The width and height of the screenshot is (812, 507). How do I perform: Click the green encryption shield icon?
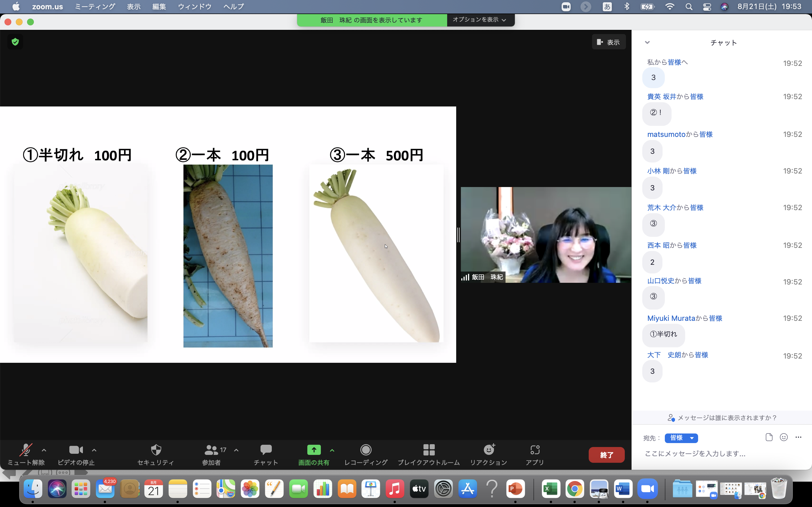pyautogui.click(x=15, y=42)
